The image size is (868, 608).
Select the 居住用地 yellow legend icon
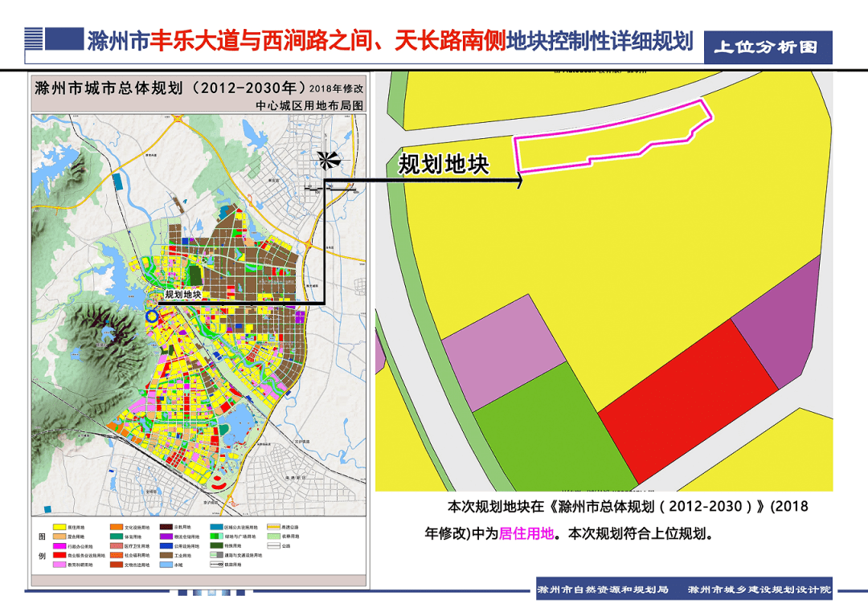[x=58, y=527]
